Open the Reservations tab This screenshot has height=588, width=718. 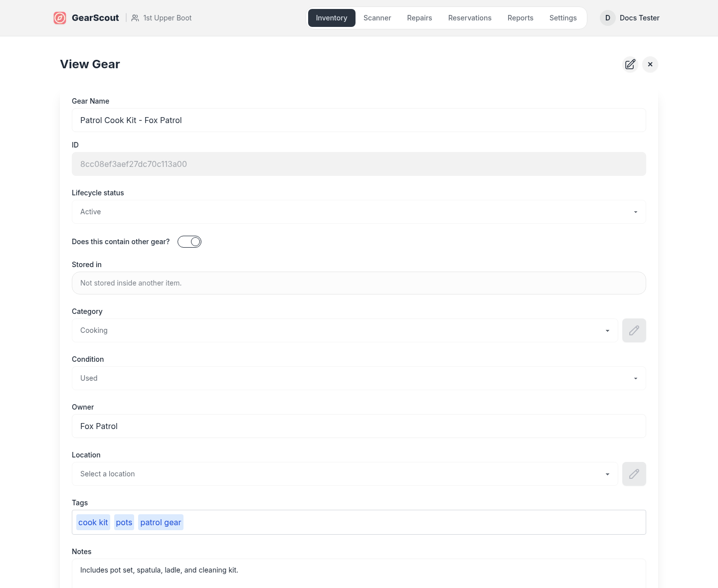point(470,18)
